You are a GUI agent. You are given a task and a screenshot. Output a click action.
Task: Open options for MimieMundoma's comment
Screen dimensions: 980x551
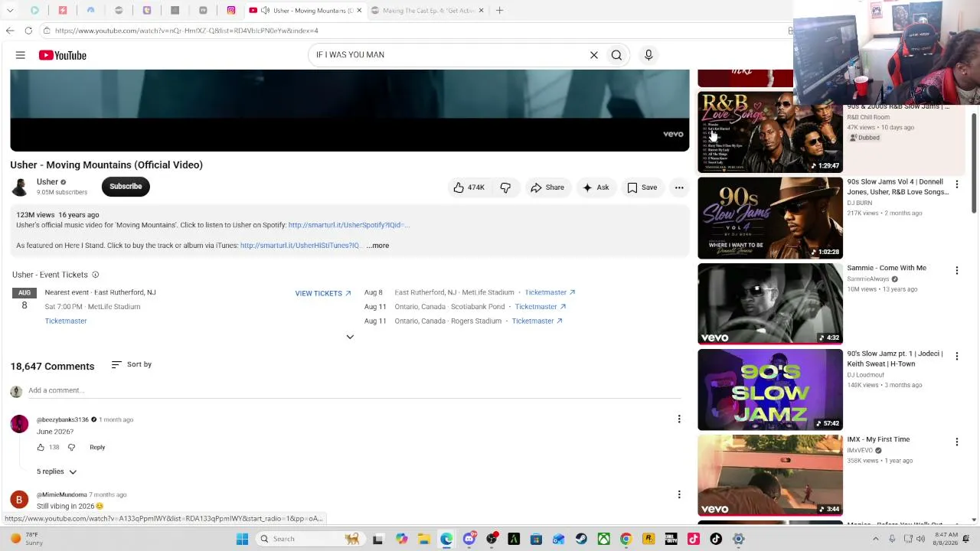click(679, 494)
